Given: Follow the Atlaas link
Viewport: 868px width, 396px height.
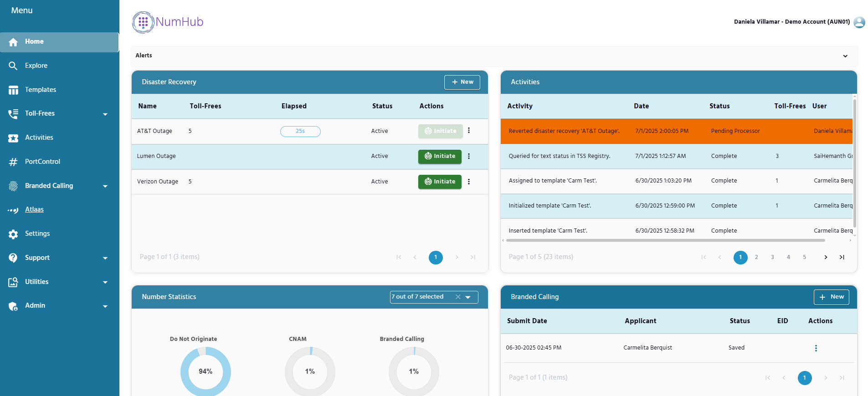Looking at the screenshot, I should (x=34, y=209).
